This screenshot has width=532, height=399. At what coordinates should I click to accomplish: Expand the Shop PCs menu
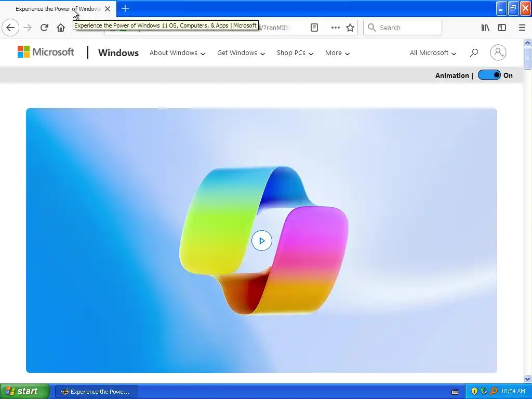coord(295,53)
